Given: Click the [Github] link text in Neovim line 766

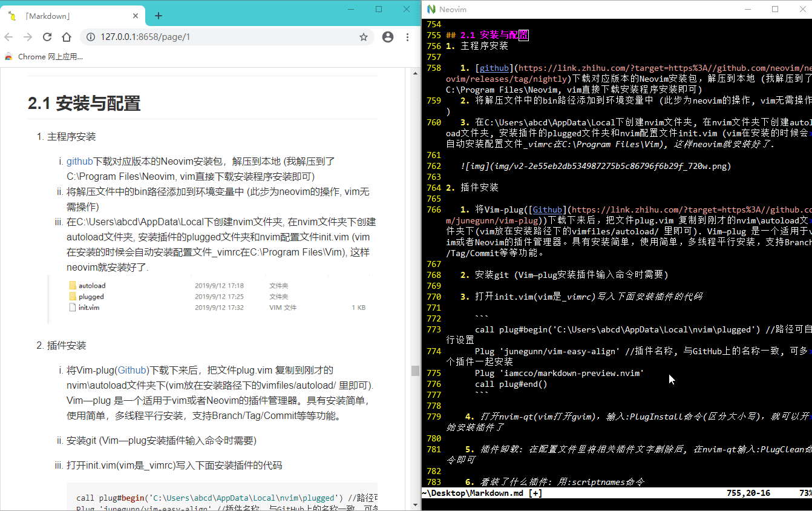Looking at the screenshot, I should 548,209.
